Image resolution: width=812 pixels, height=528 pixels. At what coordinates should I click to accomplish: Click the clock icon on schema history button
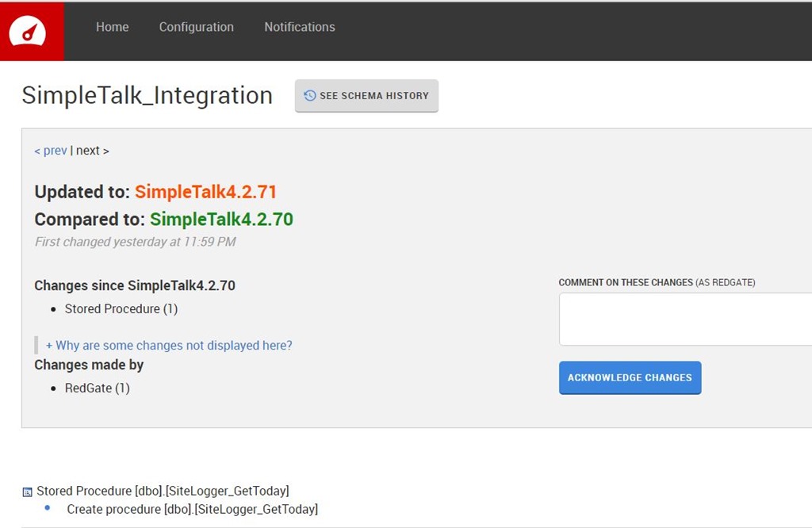click(x=310, y=96)
